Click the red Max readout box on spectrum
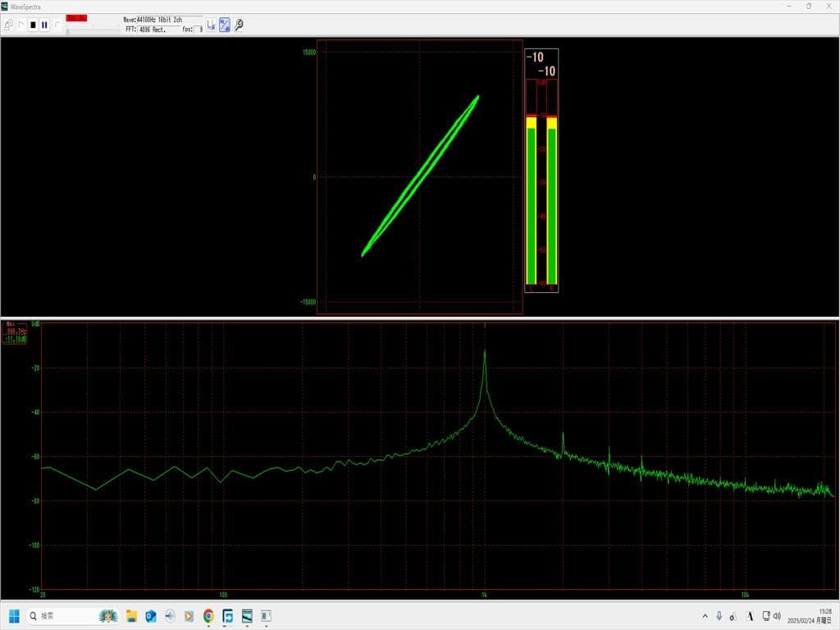 16,331
